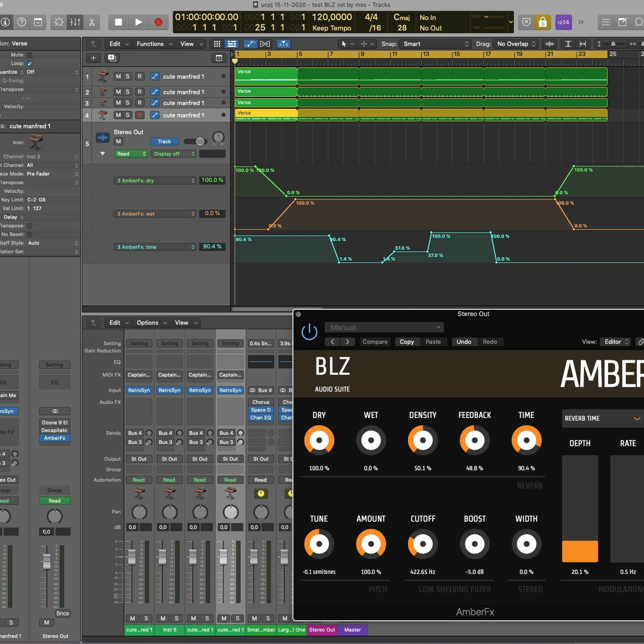Click the Record button in transport
Viewport: 644px width, 644px height.
(158, 22)
